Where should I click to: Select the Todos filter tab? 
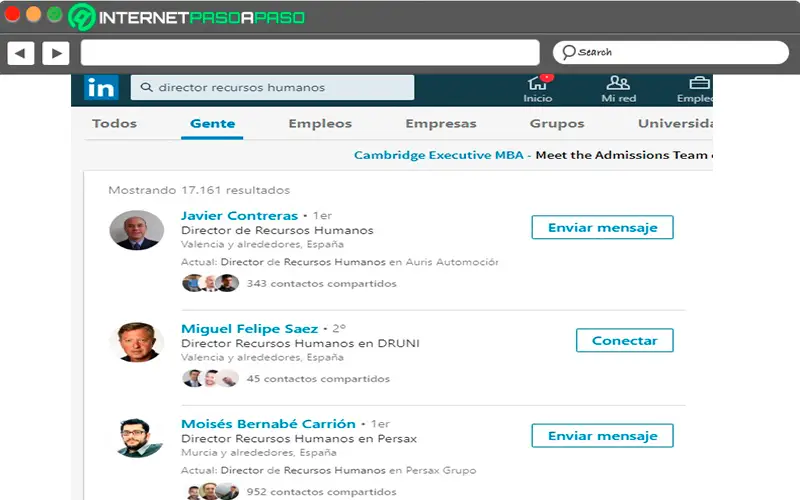point(114,124)
